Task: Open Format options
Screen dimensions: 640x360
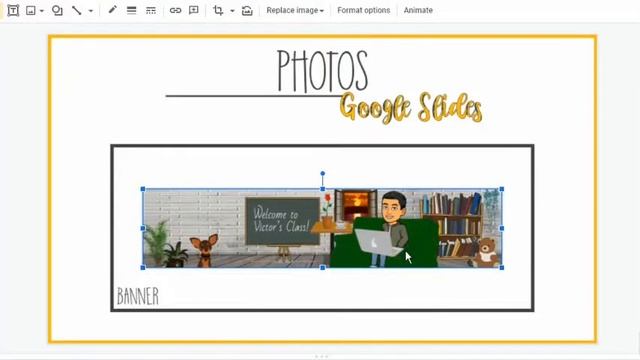Action: pos(364,11)
